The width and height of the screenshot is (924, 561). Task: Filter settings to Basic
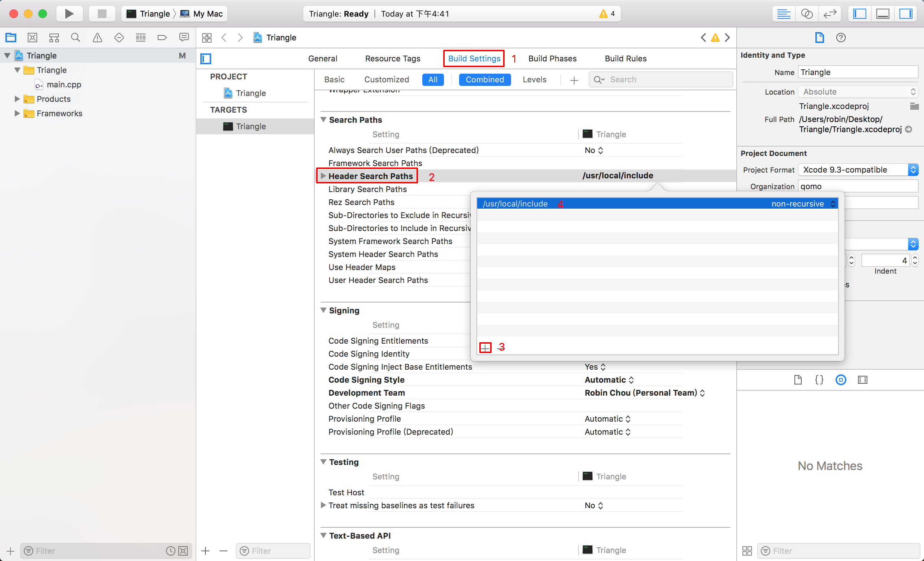tap(334, 79)
